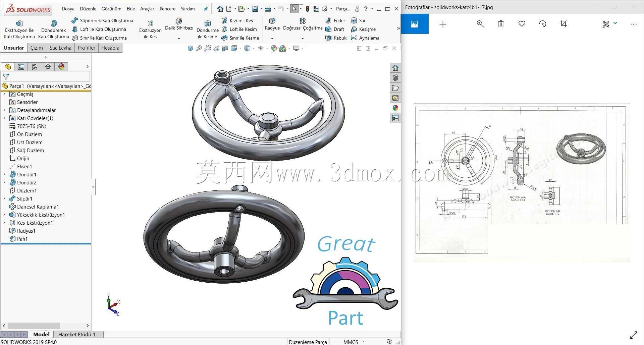Open Radyus dropdown arrow
Screen dimensions: 644x345
[272, 39]
